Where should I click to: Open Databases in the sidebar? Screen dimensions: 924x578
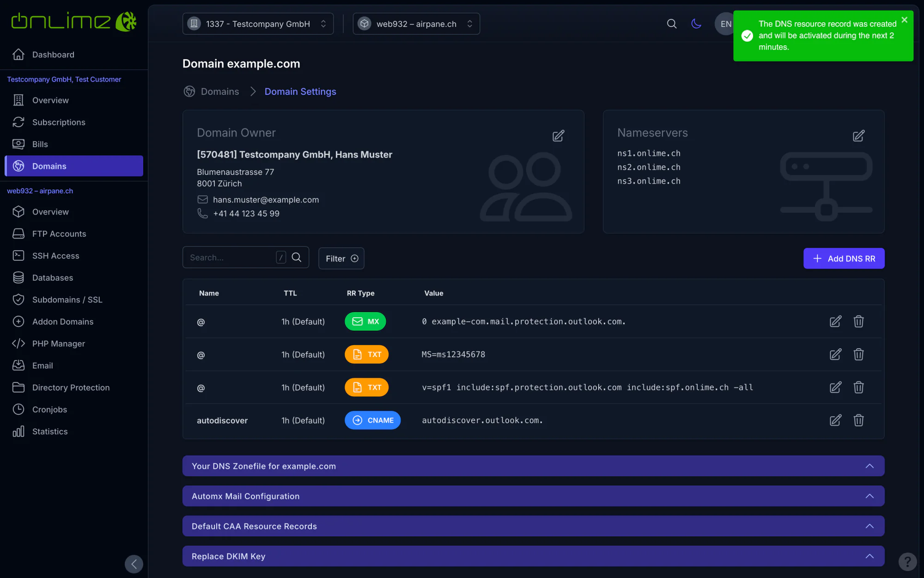click(74, 278)
